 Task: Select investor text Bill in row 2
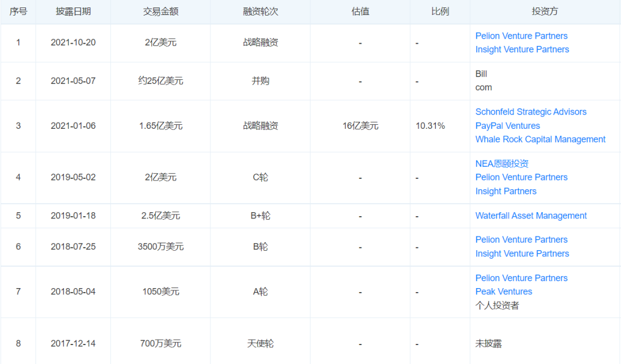click(481, 74)
